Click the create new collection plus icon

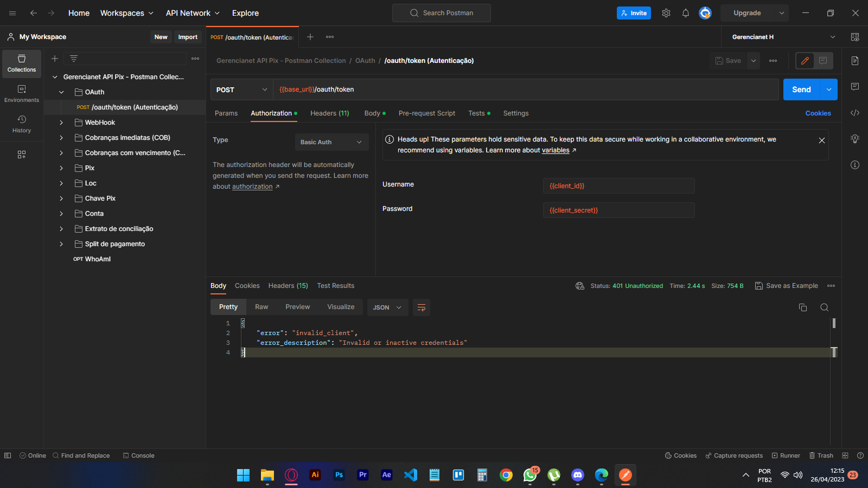coord(55,59)
